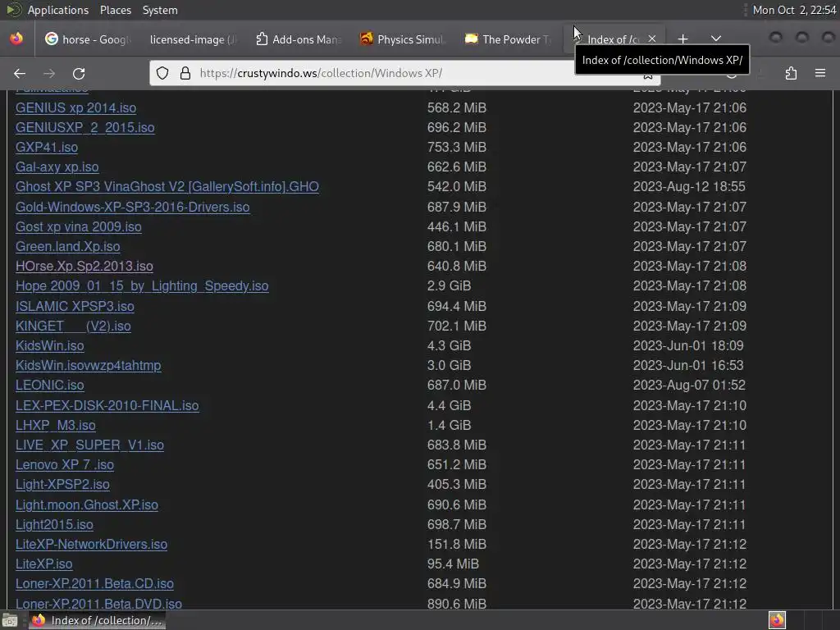Download GXP41.iso

[47, 148]
